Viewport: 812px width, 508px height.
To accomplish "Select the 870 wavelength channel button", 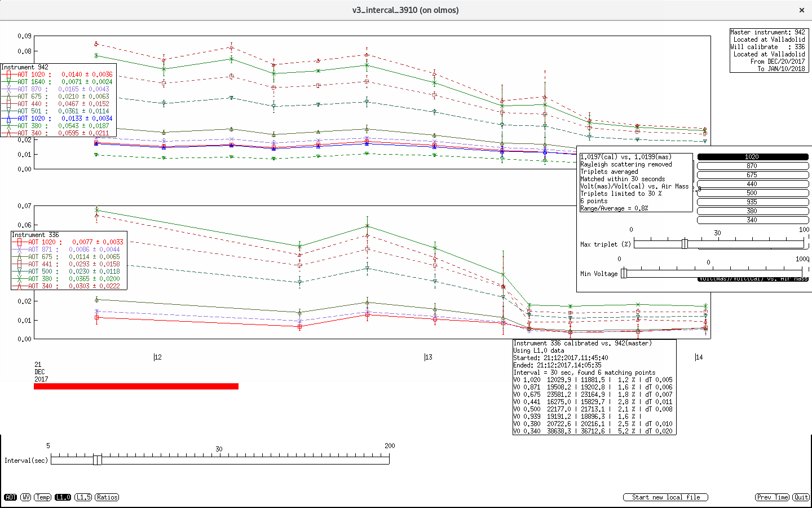I will pos(753,166).
